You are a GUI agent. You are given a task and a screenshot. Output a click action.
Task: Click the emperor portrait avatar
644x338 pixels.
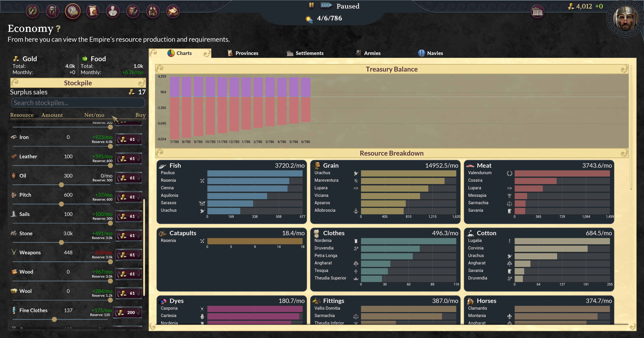pos(626,19)
